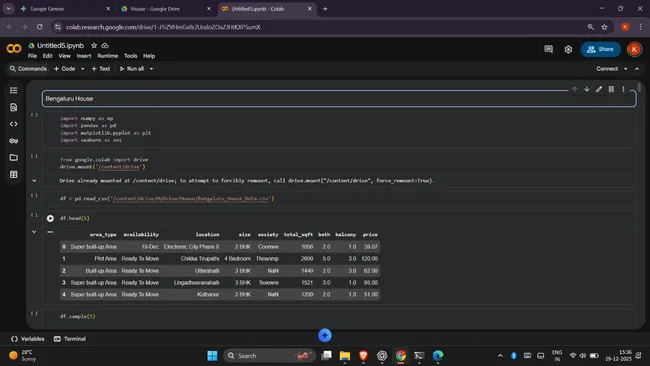Open the Run all dropdown arrow
650x366 pixels.
(151, 69)
